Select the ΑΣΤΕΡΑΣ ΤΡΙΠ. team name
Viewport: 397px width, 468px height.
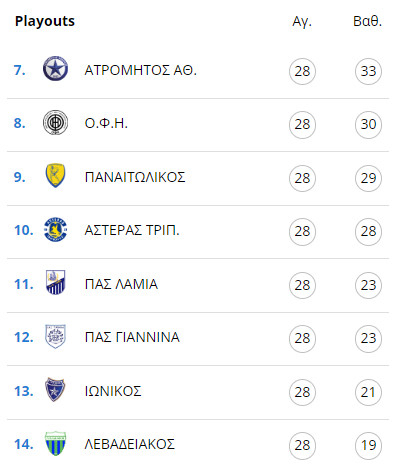pyautogui.click(x=132, y=230)
